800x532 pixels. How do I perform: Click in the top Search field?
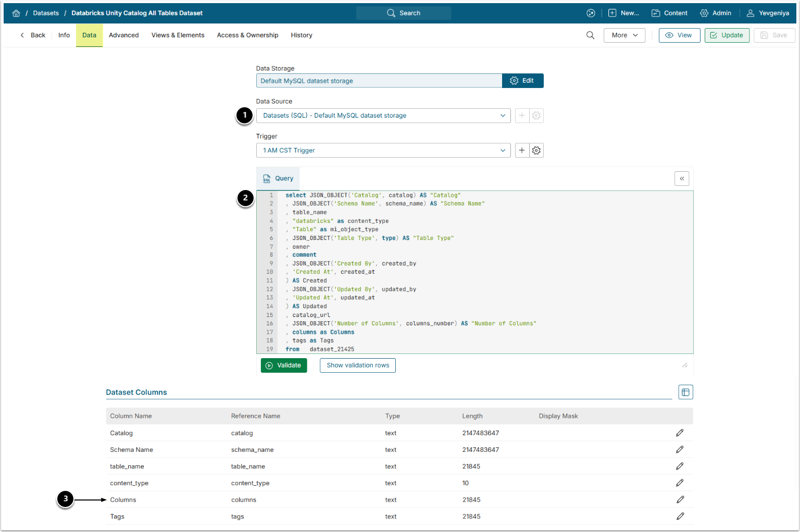pos(404,13)
